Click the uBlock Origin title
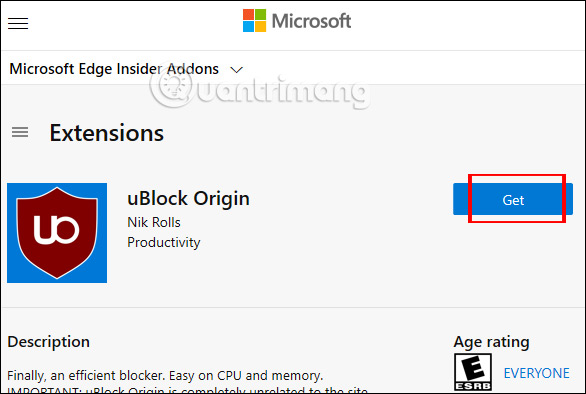 pyautogui.click(x=188, y=198)
